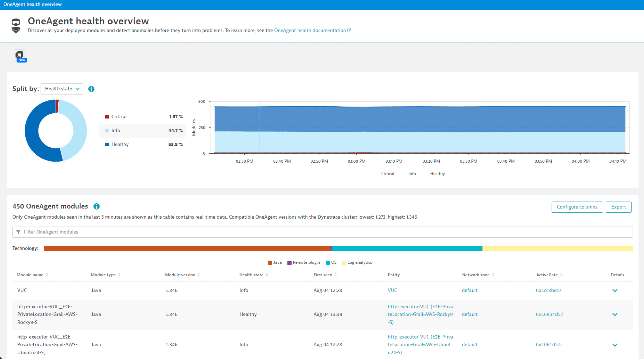The width and height of the screenshot is (644, 359).
Task: Select the 44.7 % Info value
Action: (175, 130)
